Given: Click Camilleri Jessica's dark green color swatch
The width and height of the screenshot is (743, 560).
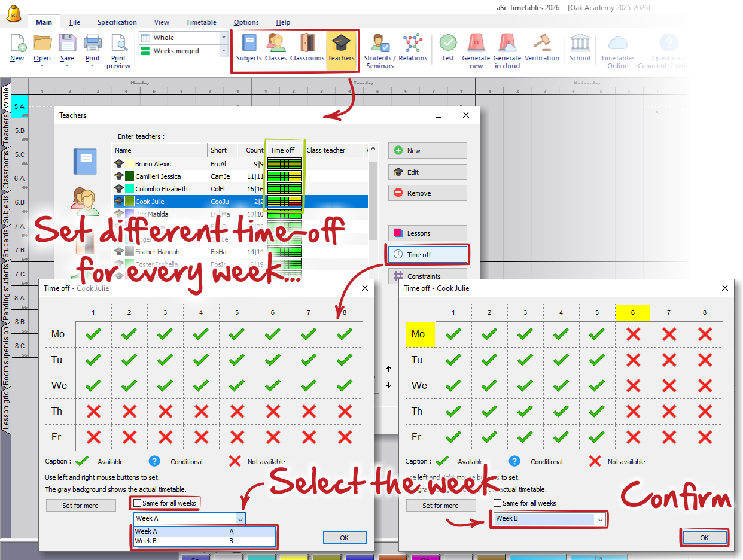Looking at the screenshot, I should [x=129, y=176].
